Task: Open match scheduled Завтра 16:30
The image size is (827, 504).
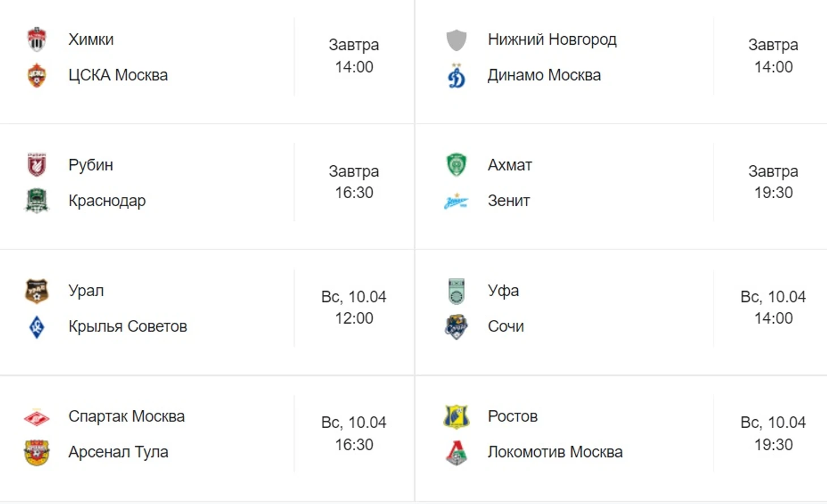Action: (354, 182)
